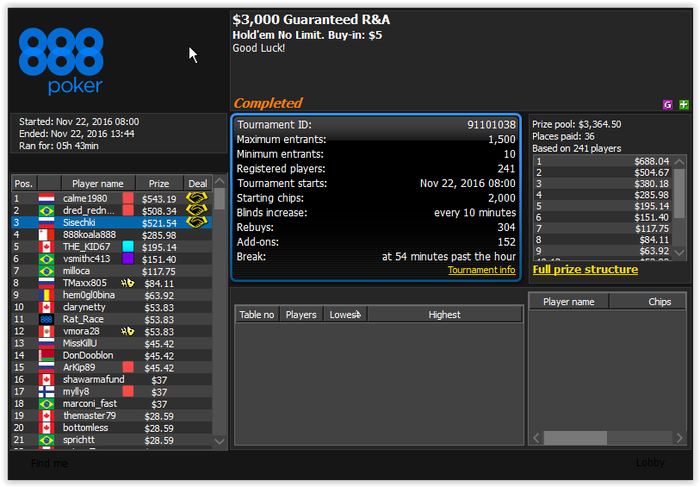The image size is (700, 487).
Task: Click players list scrollbar down arrow
Action: (x=220, y=441)
